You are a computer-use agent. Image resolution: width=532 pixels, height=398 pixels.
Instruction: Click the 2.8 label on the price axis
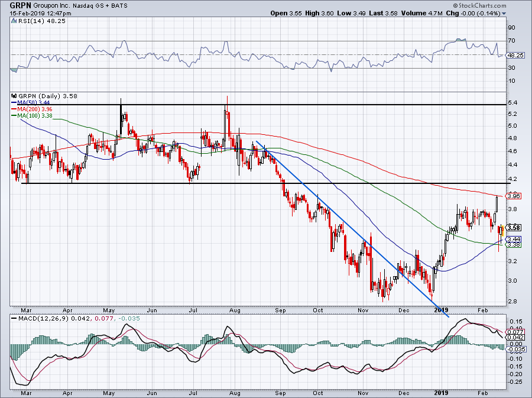[x=512, y=302]
